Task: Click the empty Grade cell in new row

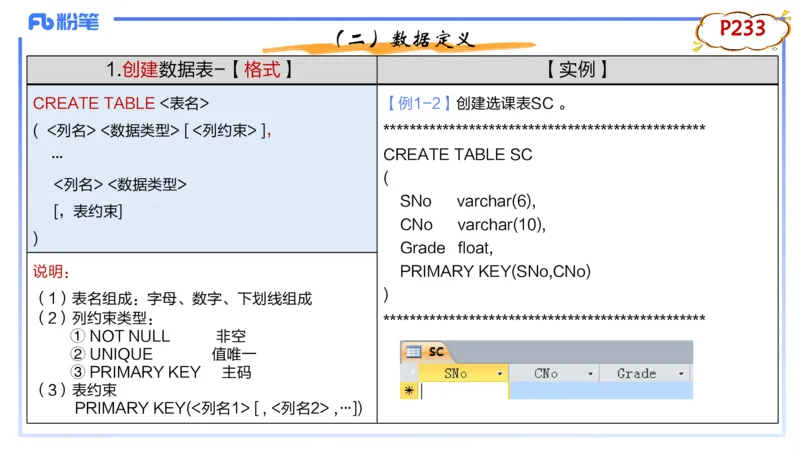Action: click(646, 391)
